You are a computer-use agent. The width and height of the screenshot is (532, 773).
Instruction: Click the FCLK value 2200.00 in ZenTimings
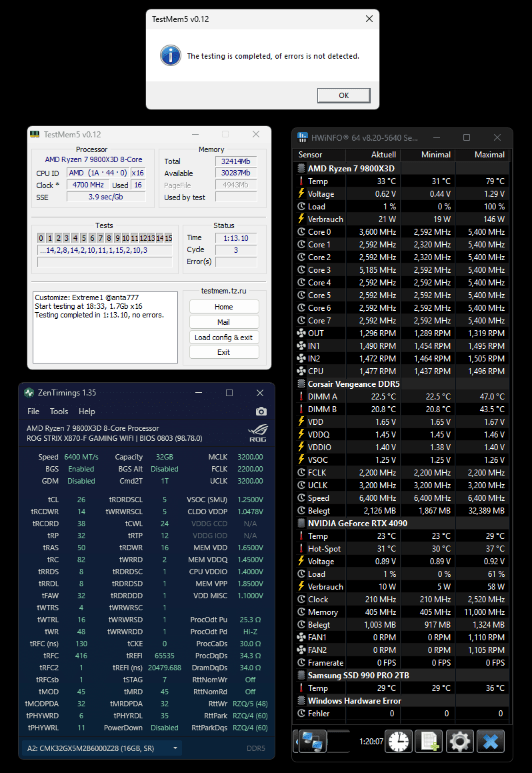[250, 469]
